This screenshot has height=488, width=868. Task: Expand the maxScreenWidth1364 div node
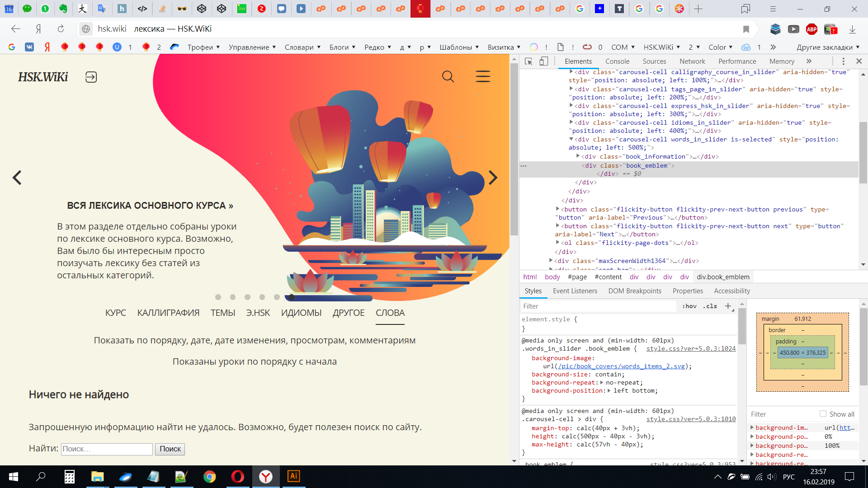coord(551,261)
